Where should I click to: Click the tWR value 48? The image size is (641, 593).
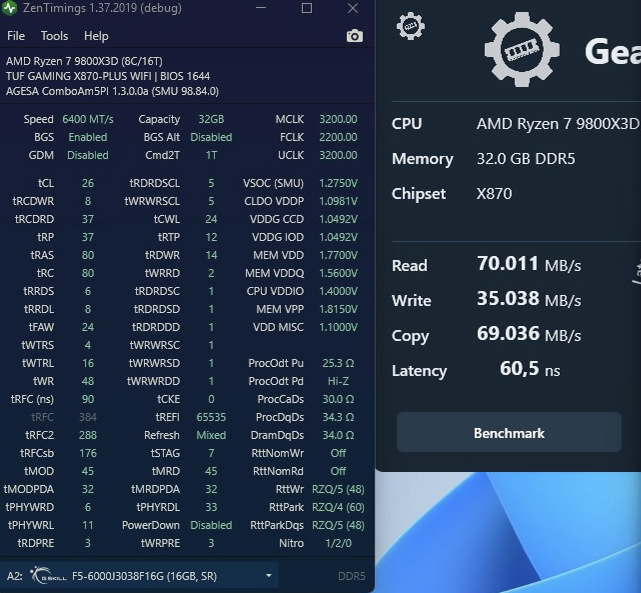88,381
